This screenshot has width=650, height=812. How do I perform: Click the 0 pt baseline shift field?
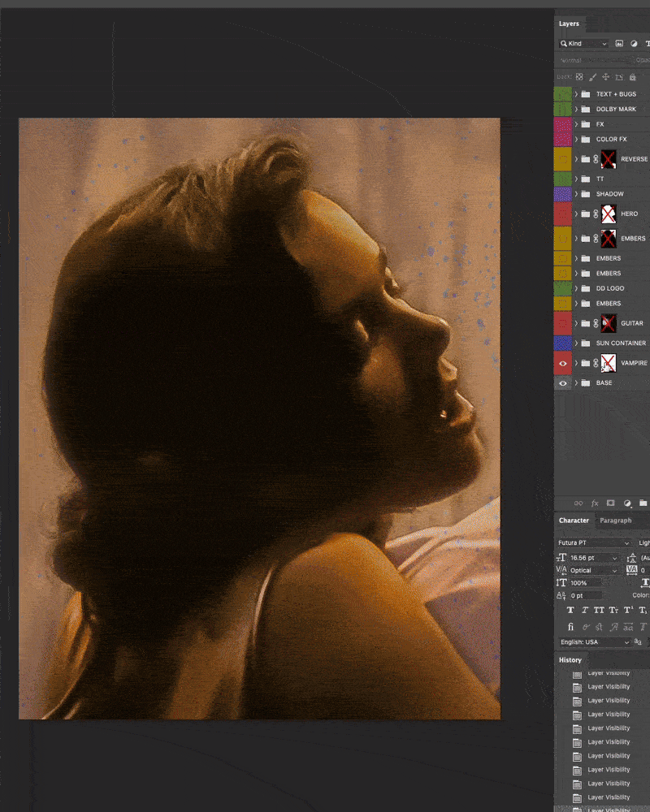[586, 596]
